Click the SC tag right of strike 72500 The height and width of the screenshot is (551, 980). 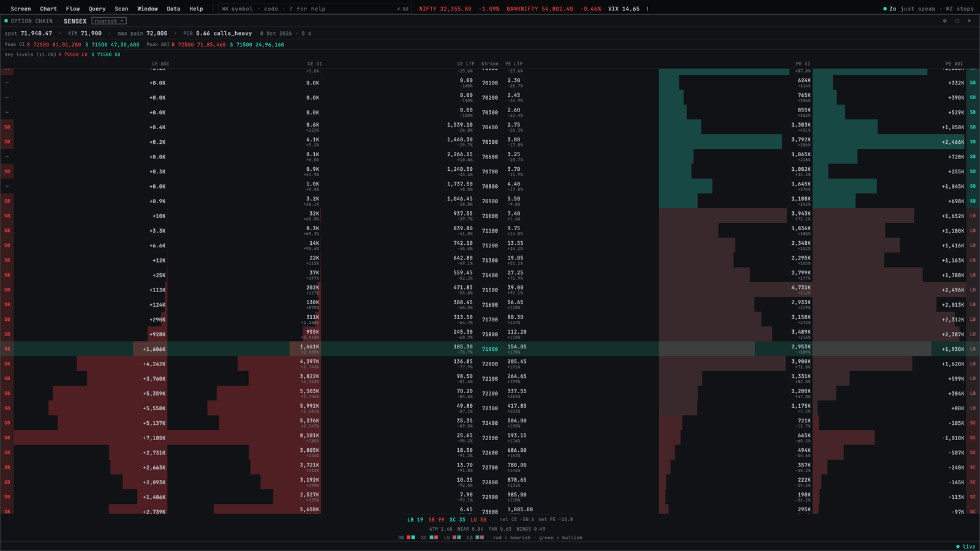(973, 438)
